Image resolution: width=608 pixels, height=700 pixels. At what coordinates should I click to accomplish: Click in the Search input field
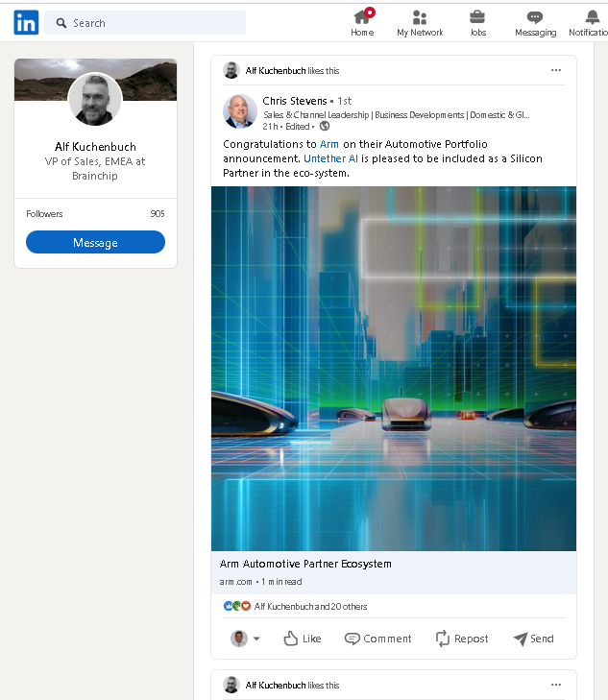pos(154,23)
